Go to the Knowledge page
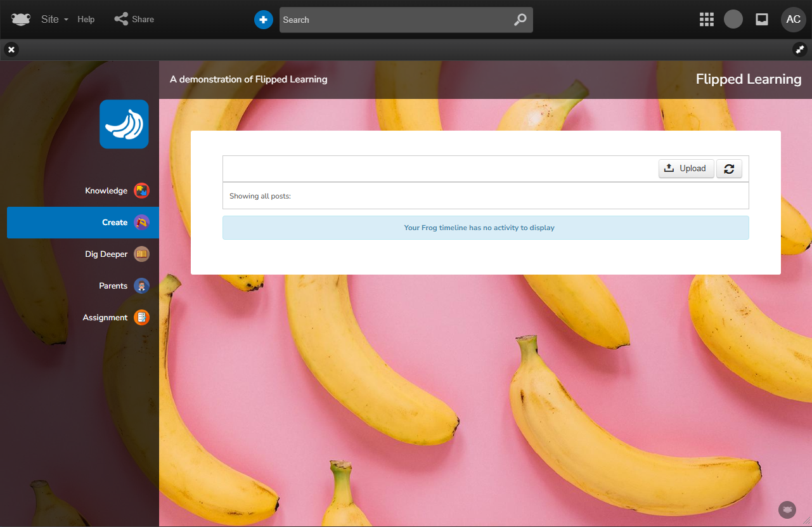This screenshot has height=527, width=812. point(106,191)
